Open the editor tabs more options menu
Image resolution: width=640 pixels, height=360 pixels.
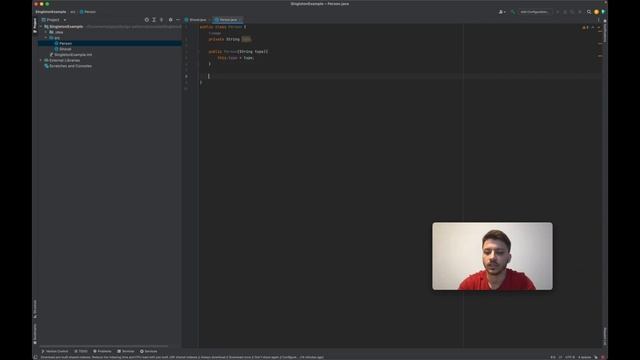pos(599,20)
